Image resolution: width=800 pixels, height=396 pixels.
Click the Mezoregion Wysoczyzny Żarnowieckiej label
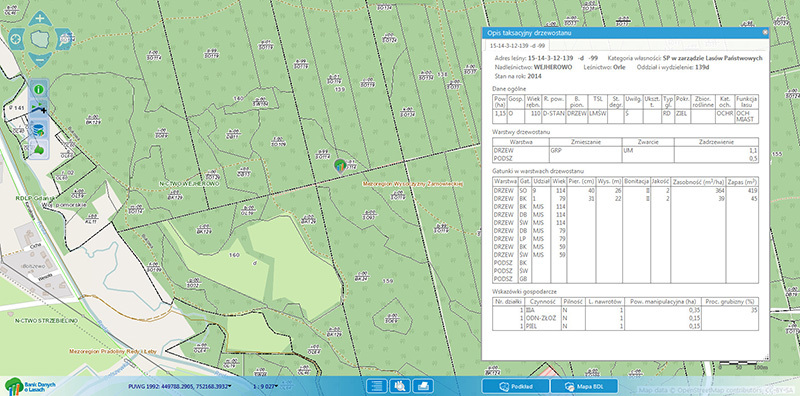pos(412,183)
